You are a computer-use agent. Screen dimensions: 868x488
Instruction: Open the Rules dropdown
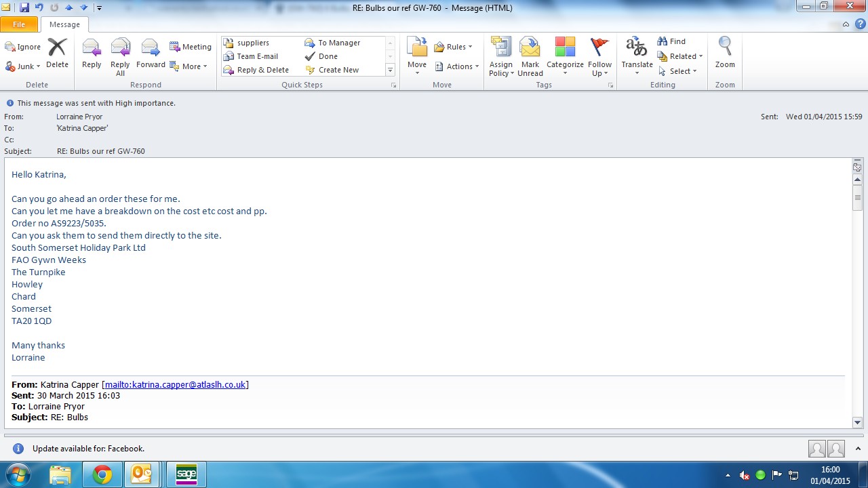point(454,47)
